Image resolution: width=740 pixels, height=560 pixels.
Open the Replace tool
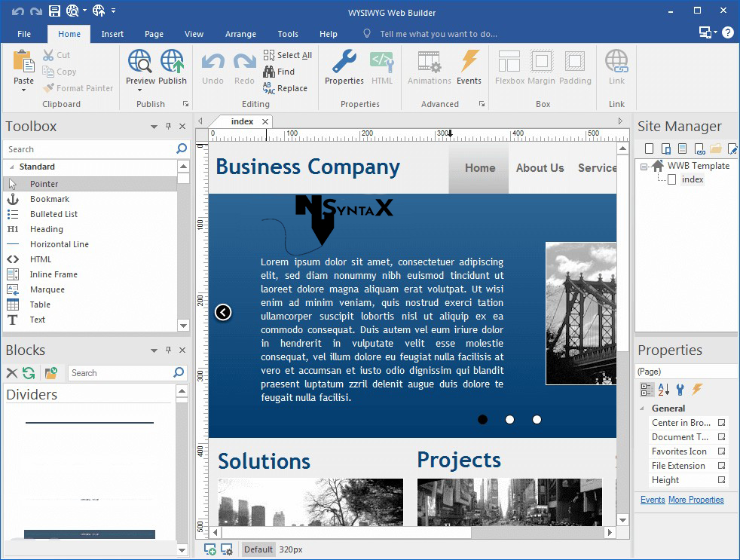tap(286, 88)
